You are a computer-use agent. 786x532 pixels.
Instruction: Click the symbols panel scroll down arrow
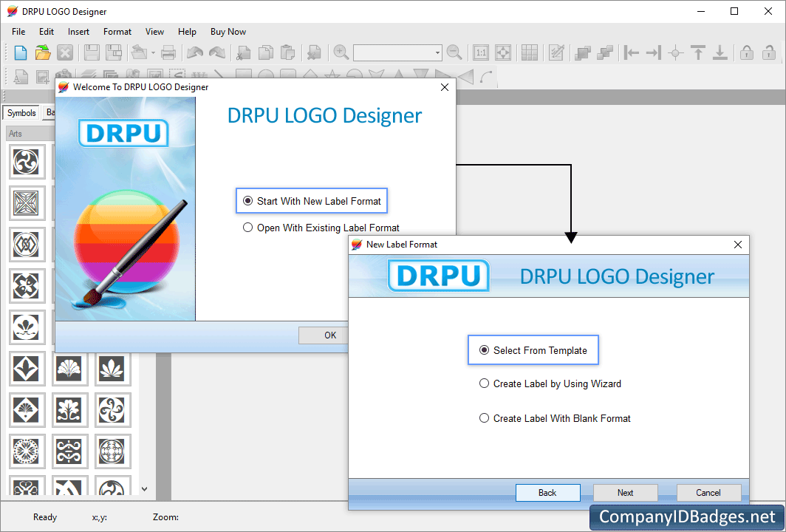tap(144, 489)
